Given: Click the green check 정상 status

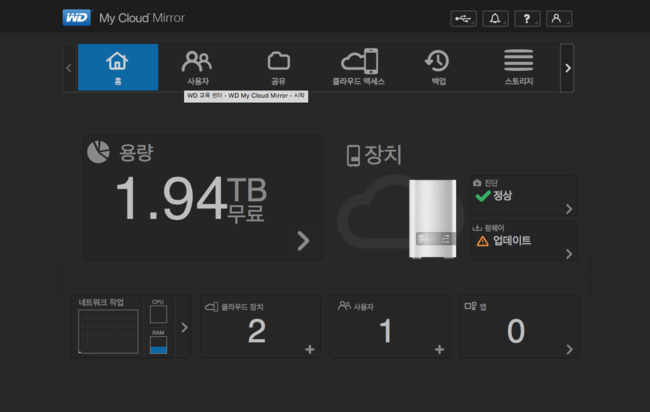Looking at the screenshot, I should click(x=494, y=196).
